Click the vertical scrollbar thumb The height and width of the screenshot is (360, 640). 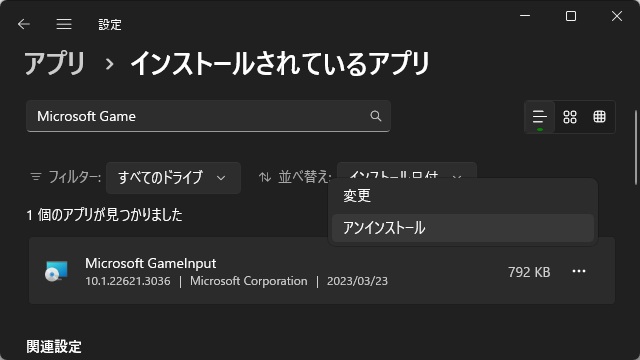click(636, 147)
